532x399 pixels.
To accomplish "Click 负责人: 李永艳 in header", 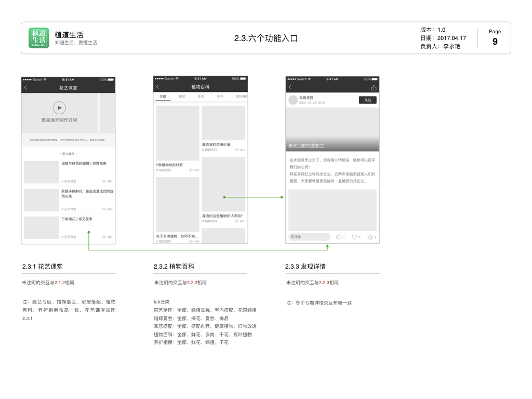I will (x=440, y=46).
